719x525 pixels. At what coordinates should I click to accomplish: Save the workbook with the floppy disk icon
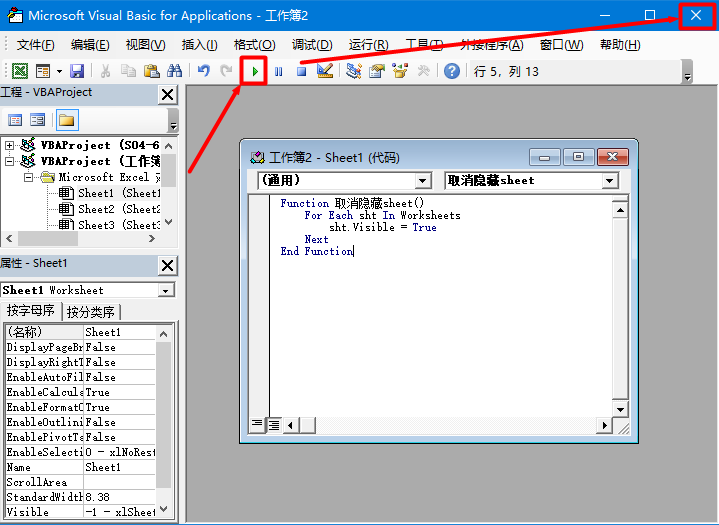pyautogui.click(x=77, y=71)
